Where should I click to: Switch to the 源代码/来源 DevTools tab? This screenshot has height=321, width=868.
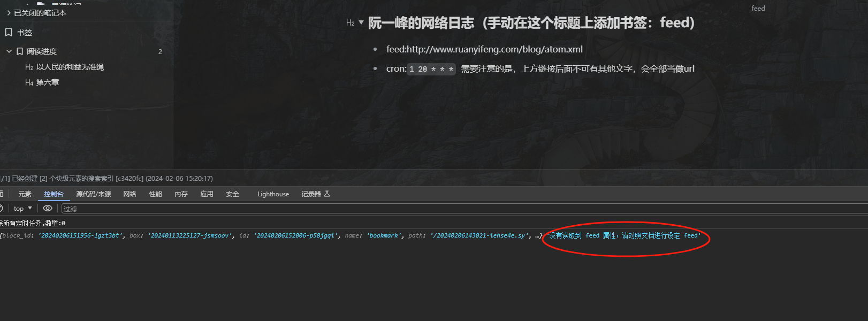pyautogui.click(x=94, y=194)
